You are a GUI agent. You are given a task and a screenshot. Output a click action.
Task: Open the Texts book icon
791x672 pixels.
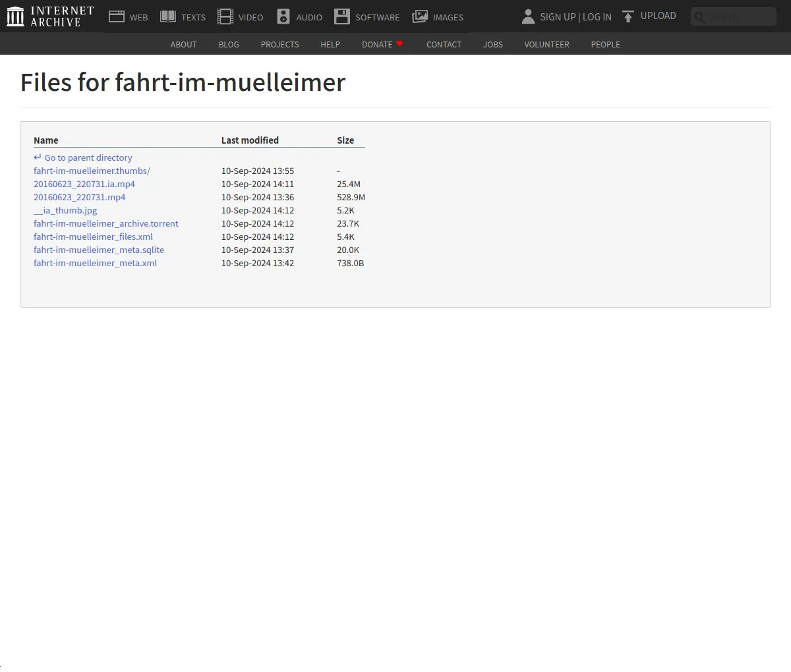click(x=168, y=16)
